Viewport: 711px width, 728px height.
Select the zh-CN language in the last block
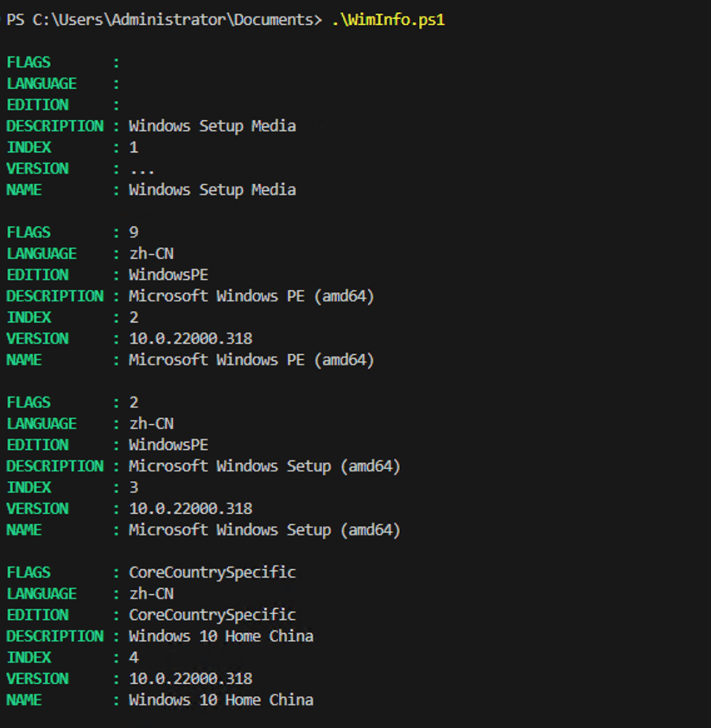(151, 593)
